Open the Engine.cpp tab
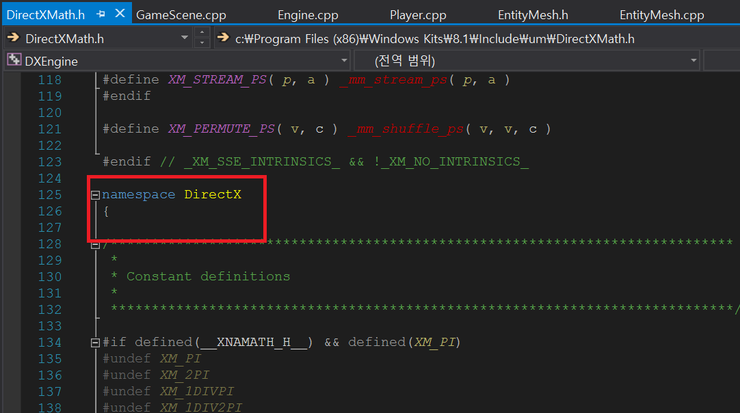Image resolution: width=740 pixels, height=413 pixels. (308, 15)
